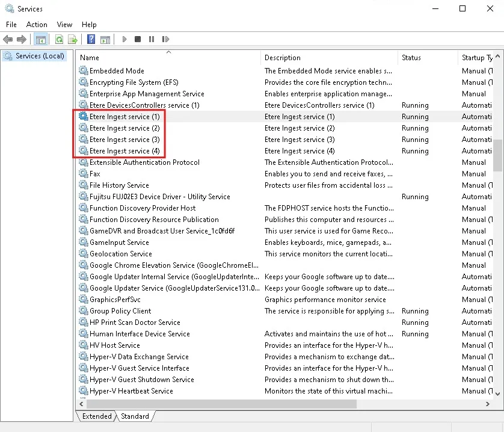Screen dimensions: 504x432
Task: Toggle Show/Hide Console Tree button
Action: click(x=41, y=40)
